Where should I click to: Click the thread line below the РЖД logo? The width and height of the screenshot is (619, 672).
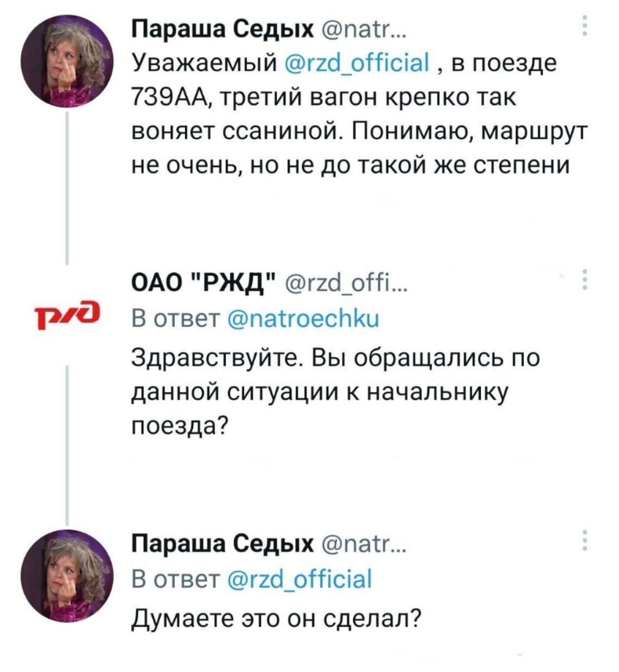68,442
